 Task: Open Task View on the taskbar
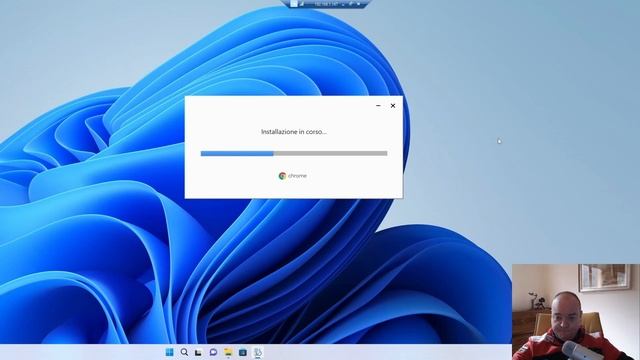[x=198, y=352]
